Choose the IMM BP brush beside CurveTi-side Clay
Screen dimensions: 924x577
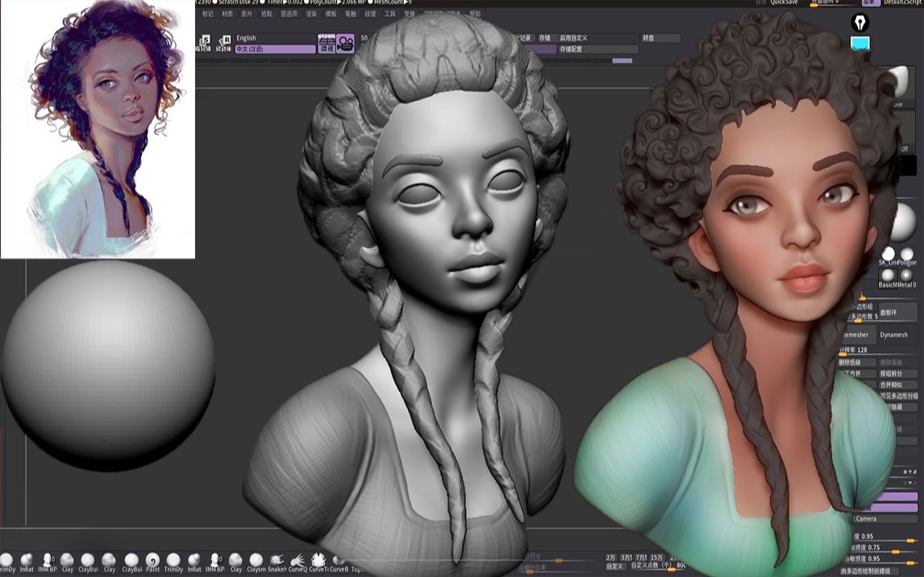[x=214, y=562]
